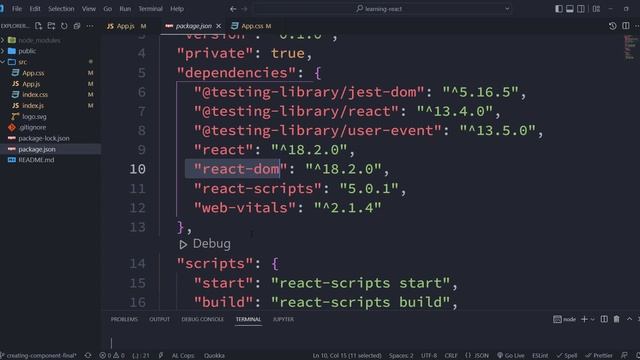Image resolution: width=640 pixels, height=360 pixels.
Task: Open README.md in the Explorer
Action: click(x=36, y=160)
